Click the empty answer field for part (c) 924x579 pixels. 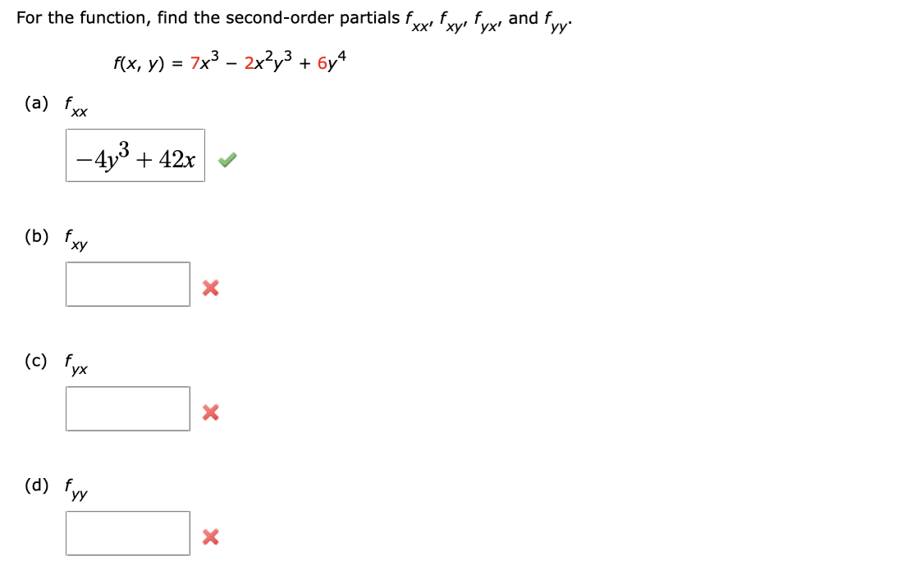[127, 408]
